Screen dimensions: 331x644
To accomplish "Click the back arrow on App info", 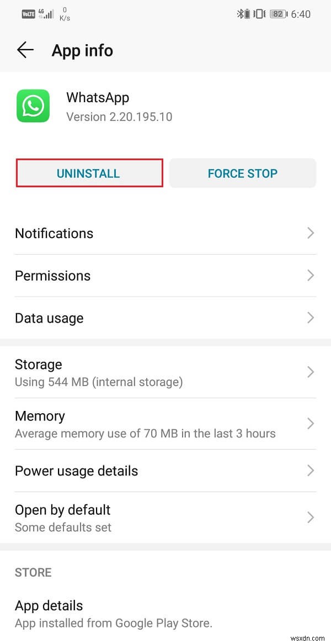I will click(24, 50).
